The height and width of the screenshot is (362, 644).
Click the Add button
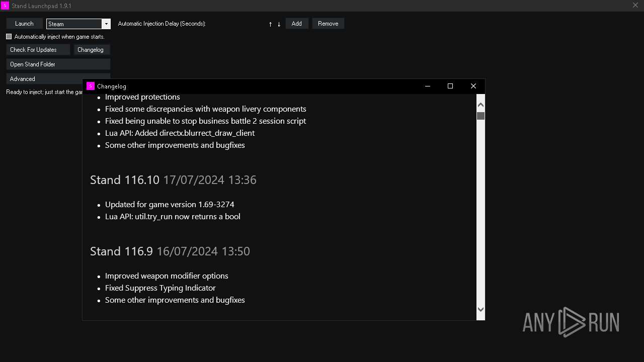(297, 24)
